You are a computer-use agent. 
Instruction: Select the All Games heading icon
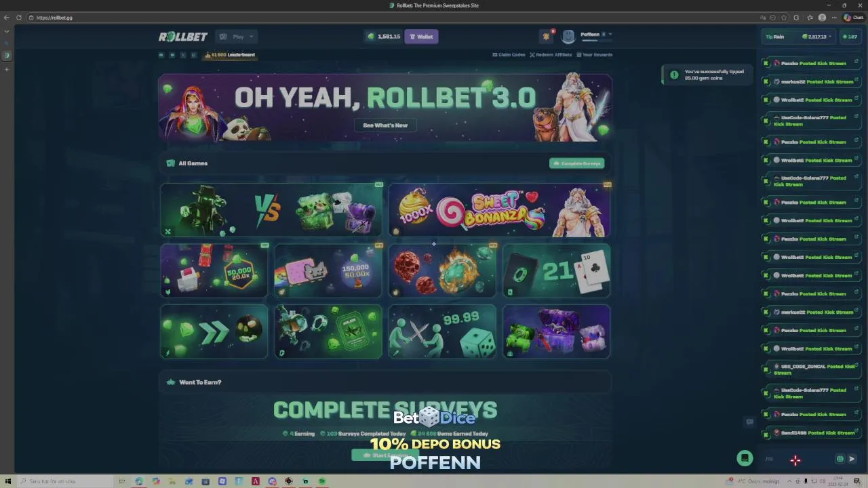(171, 163)
